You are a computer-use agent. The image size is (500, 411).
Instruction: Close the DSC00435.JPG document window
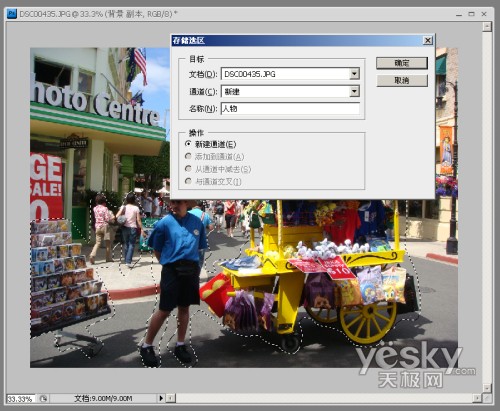(484, 14)
